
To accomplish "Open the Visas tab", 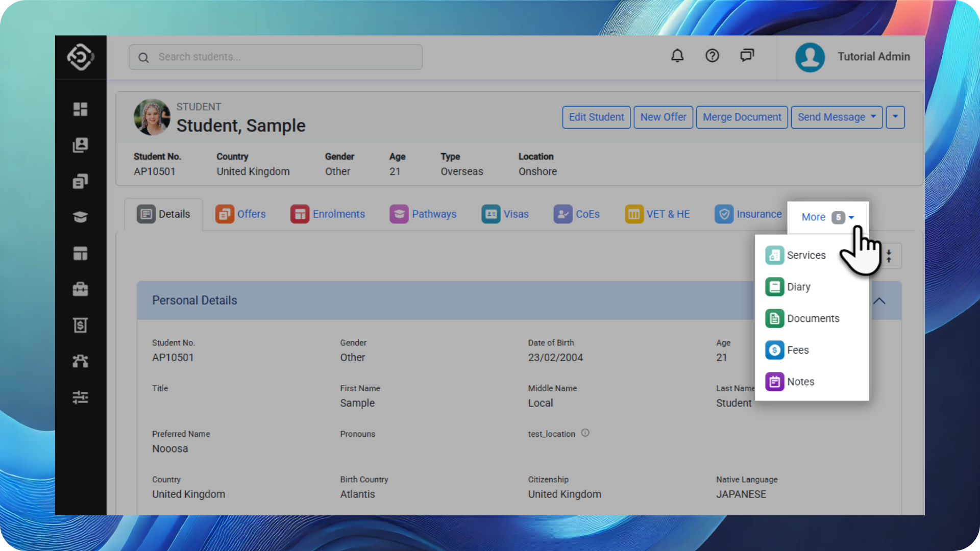I will click(x=505, y=214).
